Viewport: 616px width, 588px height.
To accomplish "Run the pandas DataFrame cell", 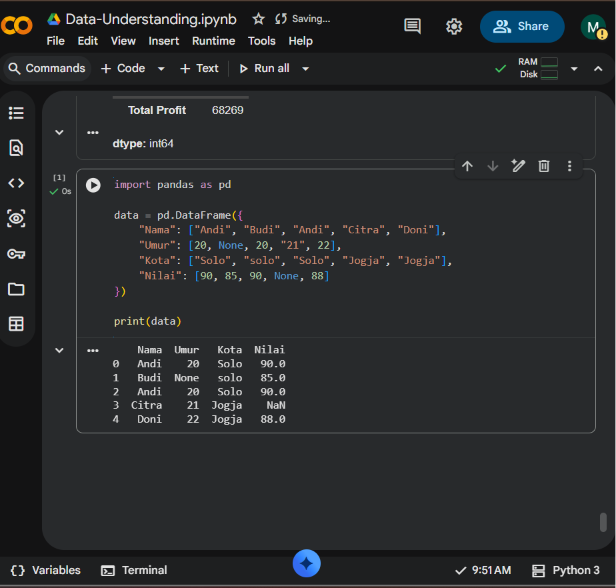I will 93,185.
